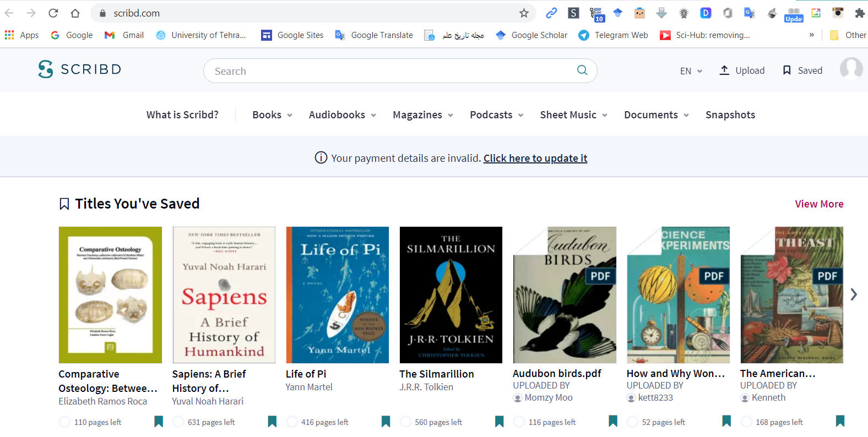Open the Google Sites bookmark
868x437 pixels.
click(292, 35)
